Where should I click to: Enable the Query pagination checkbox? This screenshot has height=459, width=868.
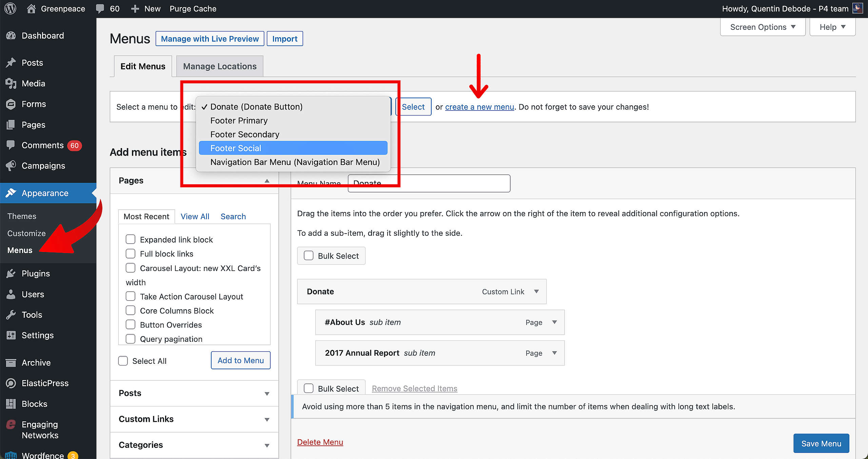click(131, 339)
